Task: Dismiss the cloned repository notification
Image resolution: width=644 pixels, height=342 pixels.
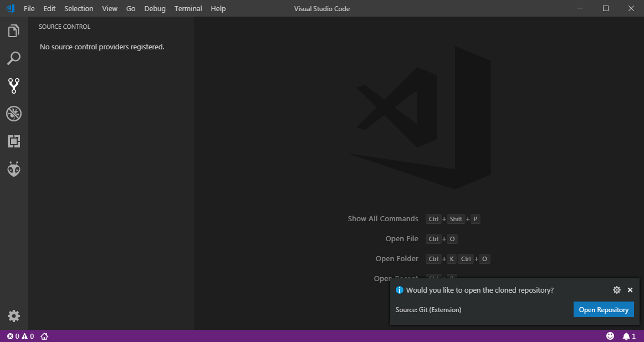Action: click(x=630, y=290)
